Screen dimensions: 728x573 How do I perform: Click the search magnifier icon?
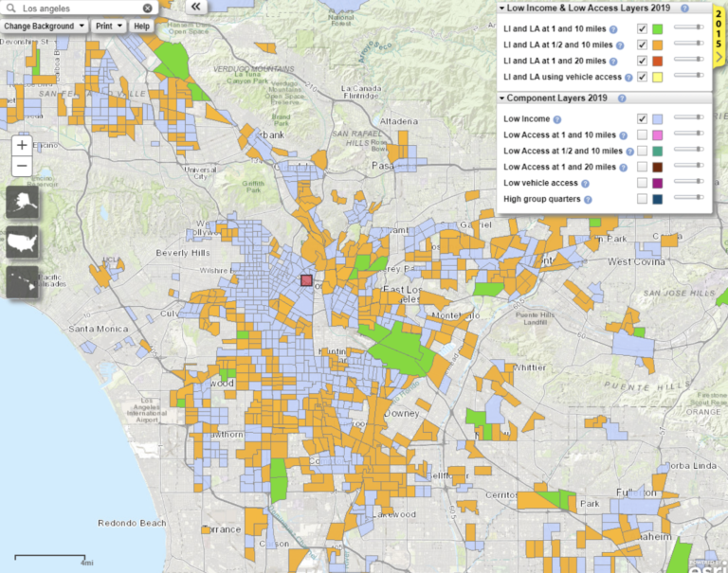(11, 8)
